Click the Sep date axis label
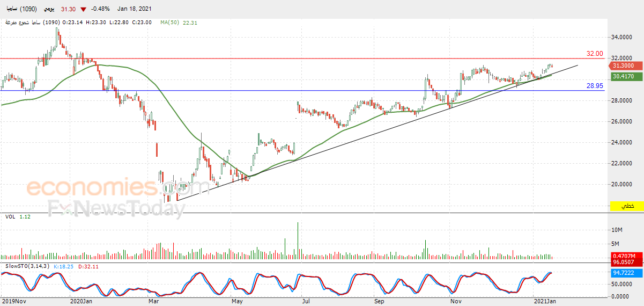644x306 pixels. [x=379, y=302]
